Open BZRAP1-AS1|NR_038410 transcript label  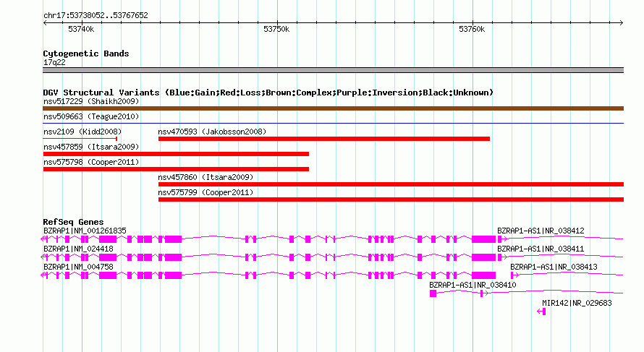pyautogui.click(x=473, y=285)
